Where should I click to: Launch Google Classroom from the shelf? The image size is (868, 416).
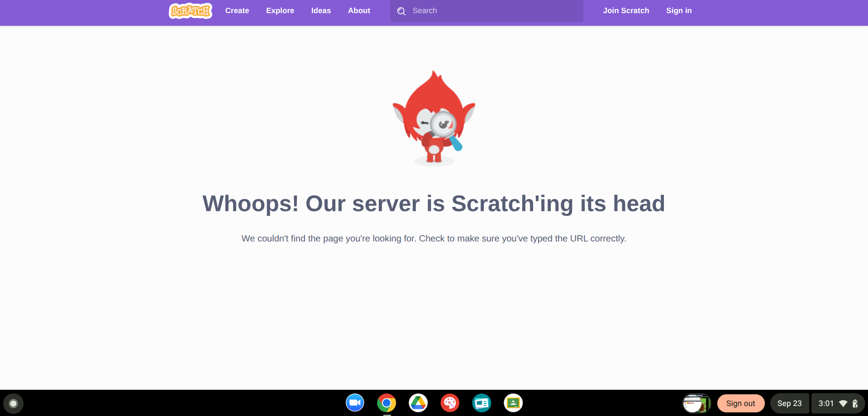pyautogui.click(x=513, y=403)
